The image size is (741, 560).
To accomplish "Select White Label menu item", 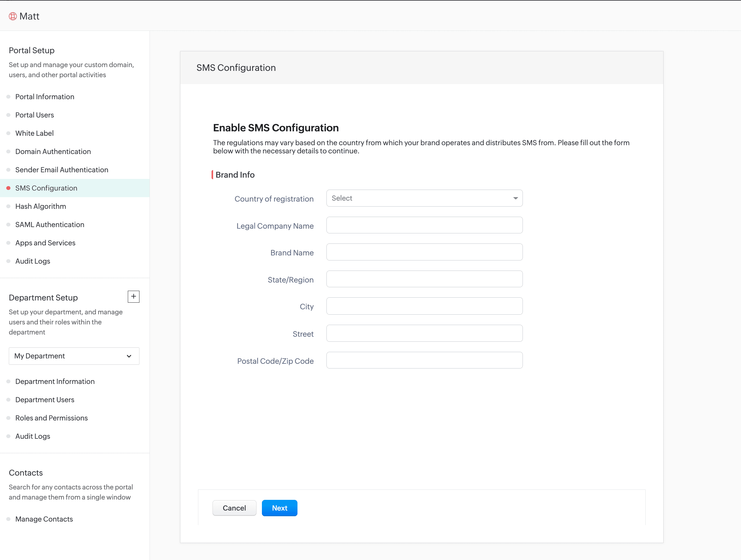I will (34, 133).
